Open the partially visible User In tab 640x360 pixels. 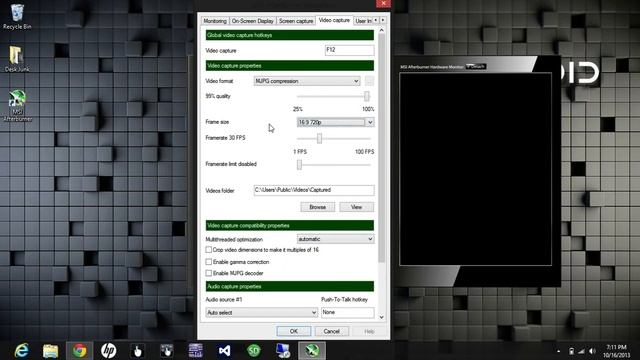click(363, 21)
